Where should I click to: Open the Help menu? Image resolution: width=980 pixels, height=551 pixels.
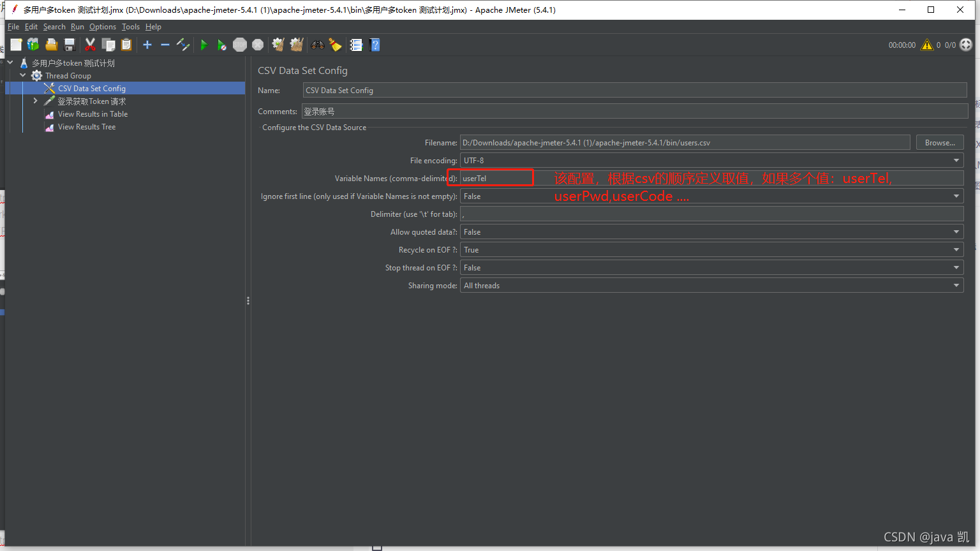(x=153, y=27)
